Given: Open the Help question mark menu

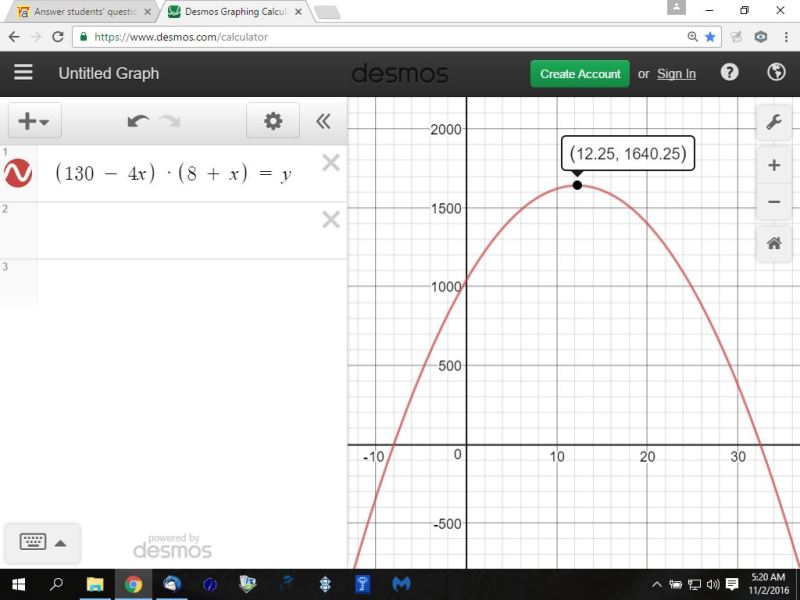Looking at the screenshot, I should (x=729, y=72).
